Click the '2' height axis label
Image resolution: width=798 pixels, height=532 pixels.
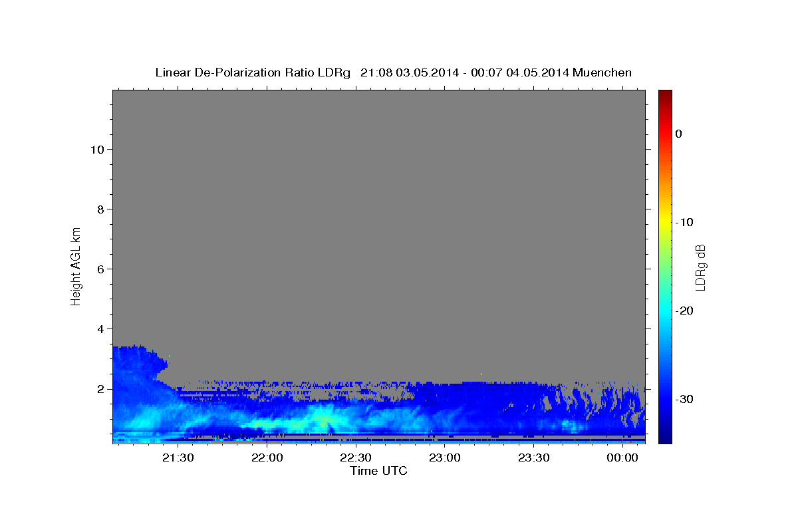pyautogui.click(x=99, y=388)
